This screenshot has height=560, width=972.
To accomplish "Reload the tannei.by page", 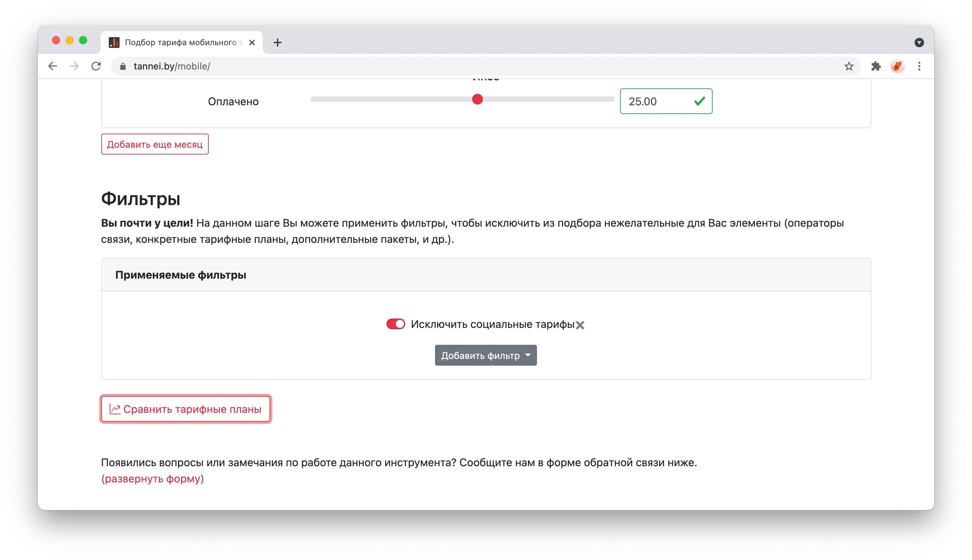I will click(x=96, y=66).
